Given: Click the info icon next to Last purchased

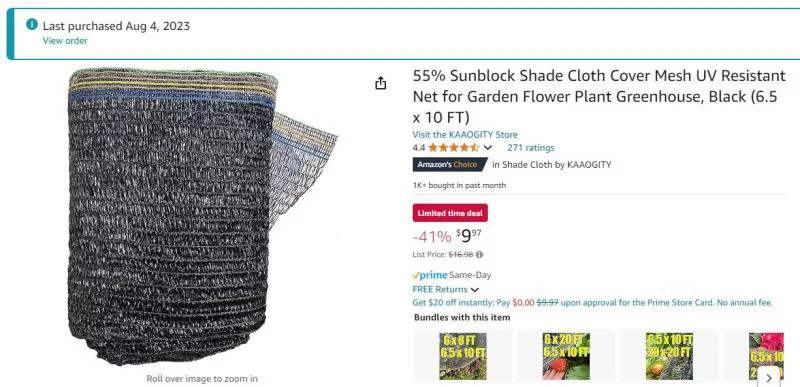Looking at the screenshot, I should [32, 24].
